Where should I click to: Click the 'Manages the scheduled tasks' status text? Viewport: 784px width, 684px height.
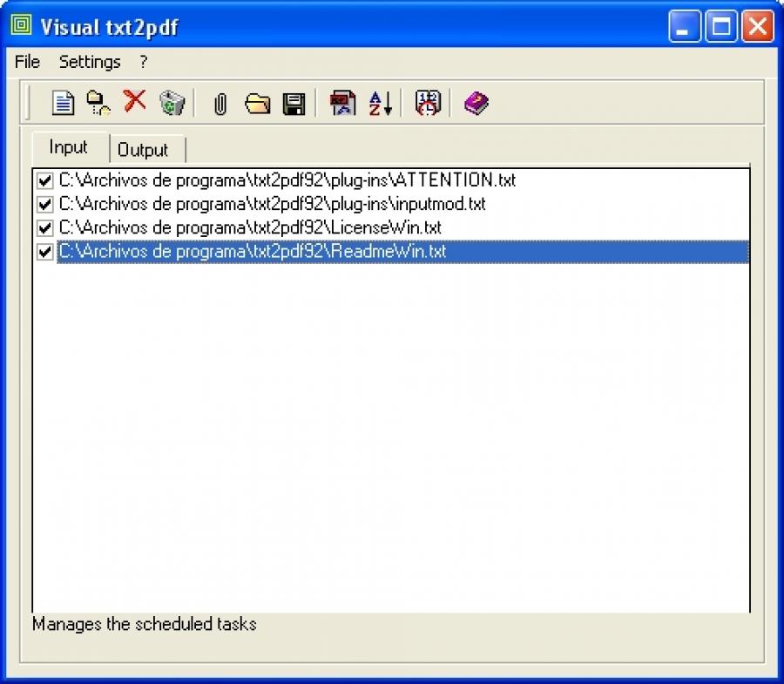coord(145,624)
